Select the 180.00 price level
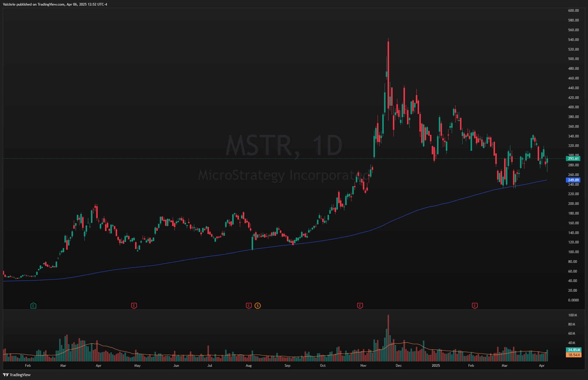This screenshot has height=380, width=588. 573,213
